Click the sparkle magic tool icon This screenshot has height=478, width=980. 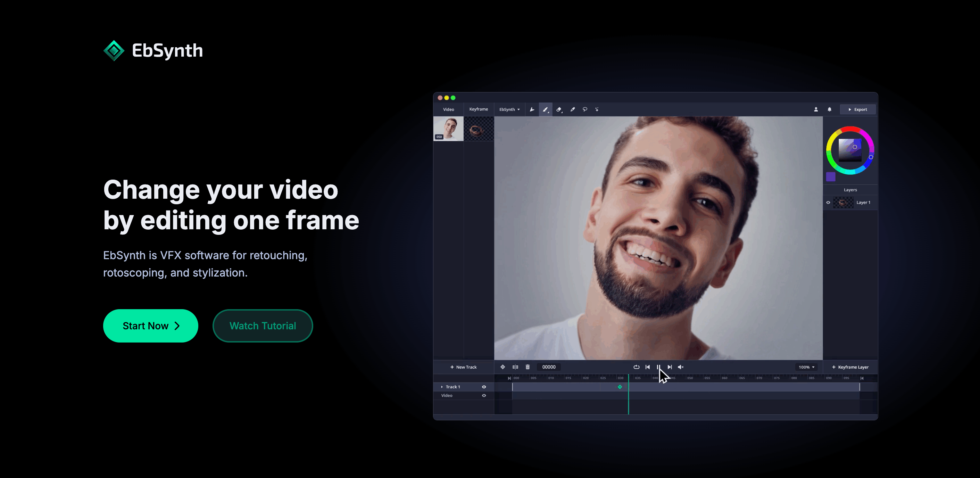tap(597, 110)
